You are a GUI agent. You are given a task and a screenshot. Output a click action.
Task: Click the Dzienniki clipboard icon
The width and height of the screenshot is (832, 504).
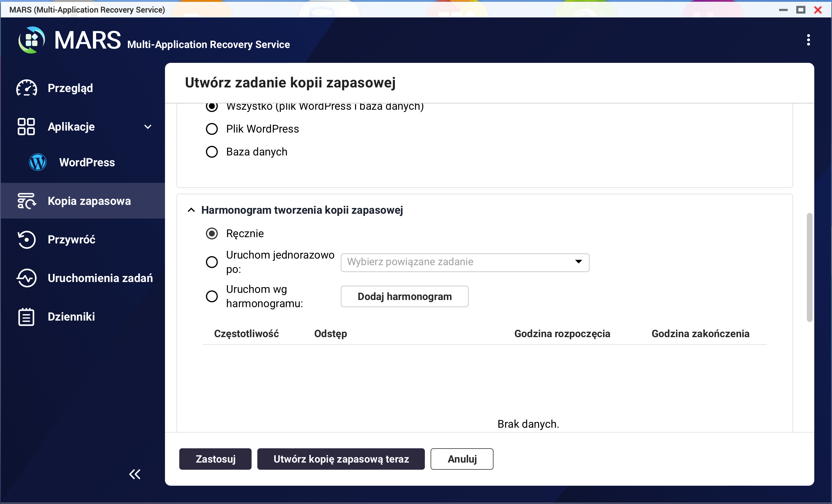coord(26,317)
